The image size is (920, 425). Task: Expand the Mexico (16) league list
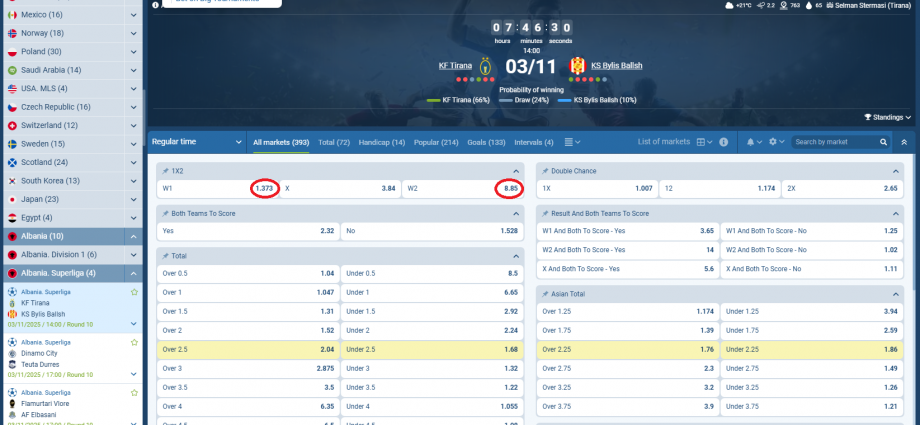[134, 15]
